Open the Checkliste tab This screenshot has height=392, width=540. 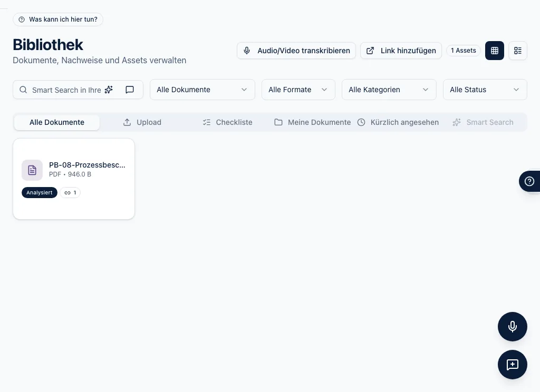227,123
